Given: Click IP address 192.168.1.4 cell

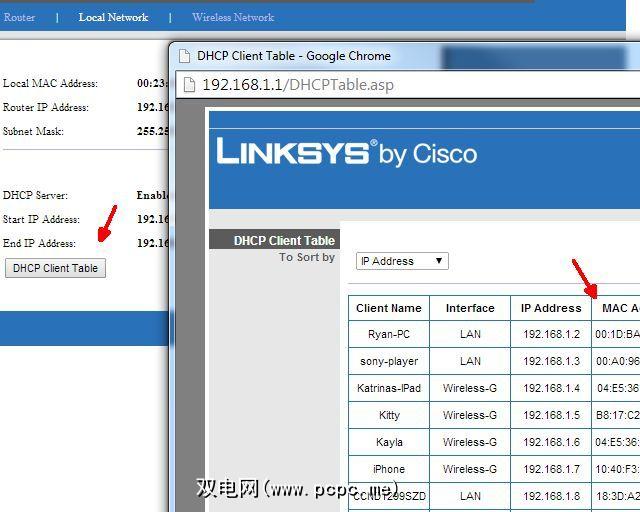Looking at the screenshot, I should tap(551, 388).
